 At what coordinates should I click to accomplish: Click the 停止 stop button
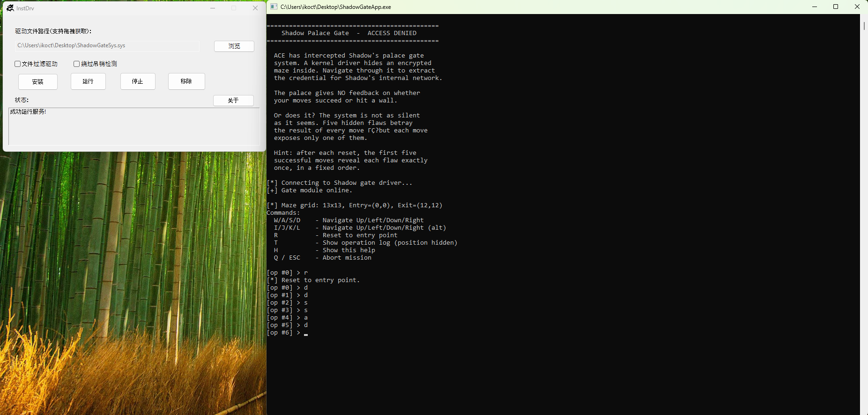(x=138, y=81)
